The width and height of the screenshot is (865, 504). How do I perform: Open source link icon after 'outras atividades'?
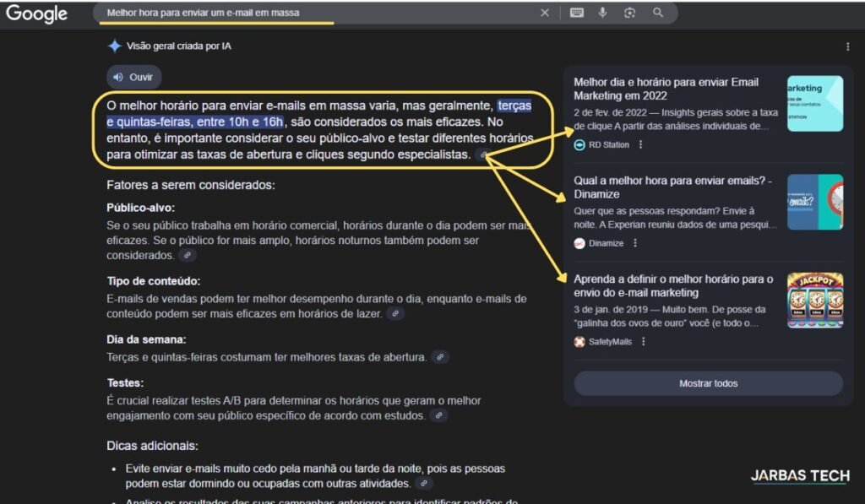point(423,484)
